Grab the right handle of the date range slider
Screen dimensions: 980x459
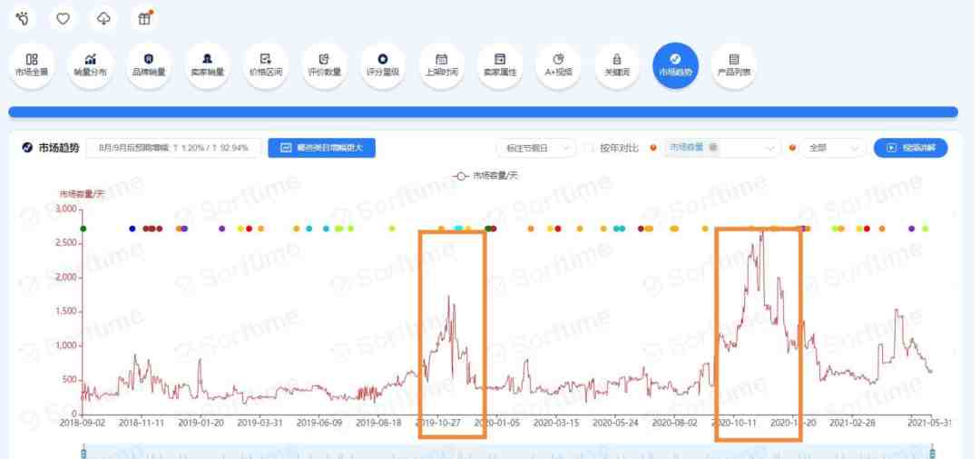tap(933, 452)
